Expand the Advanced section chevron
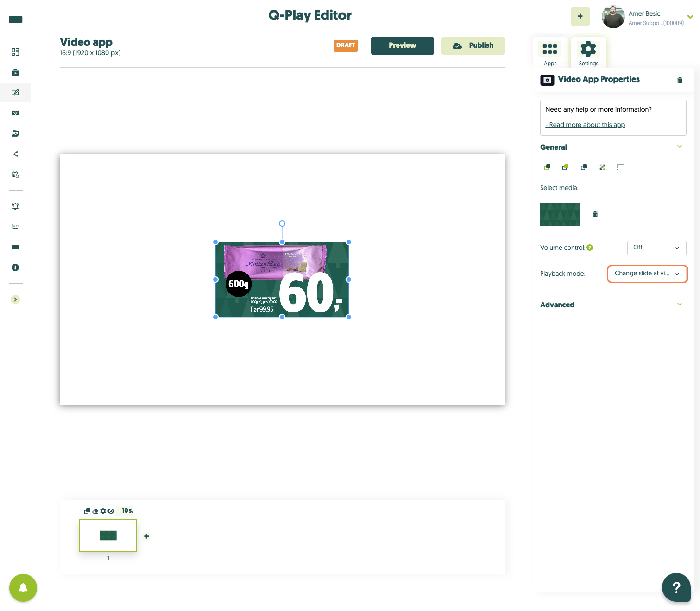Image resolution: width=700 pixels, height=611 pixels. 680,305
